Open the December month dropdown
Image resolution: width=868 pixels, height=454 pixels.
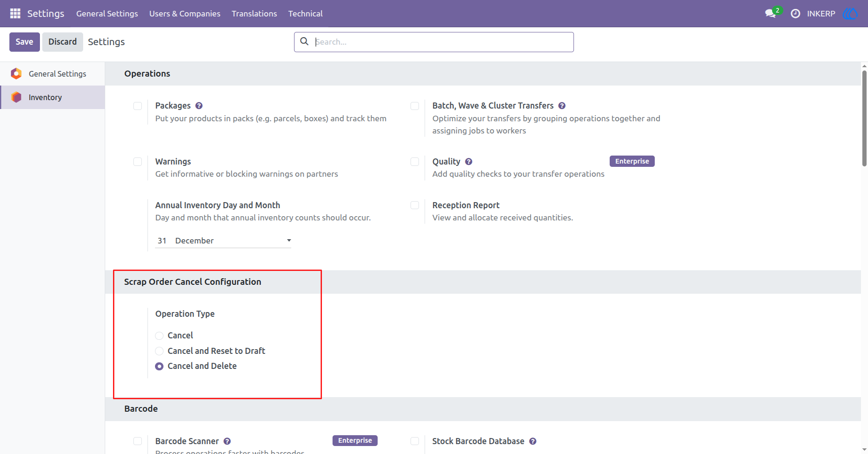232,241
